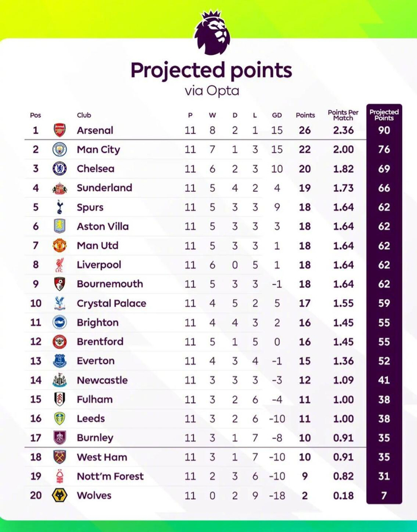Click the Man City club crest
Screen dimensions: 417x532
(x=60, y=150)
